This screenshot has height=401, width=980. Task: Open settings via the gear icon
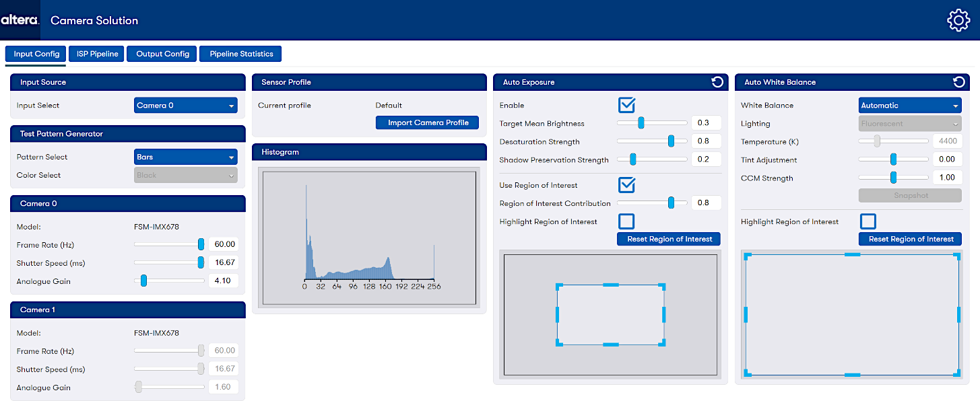pyautogui.click(x=958, y=20)
